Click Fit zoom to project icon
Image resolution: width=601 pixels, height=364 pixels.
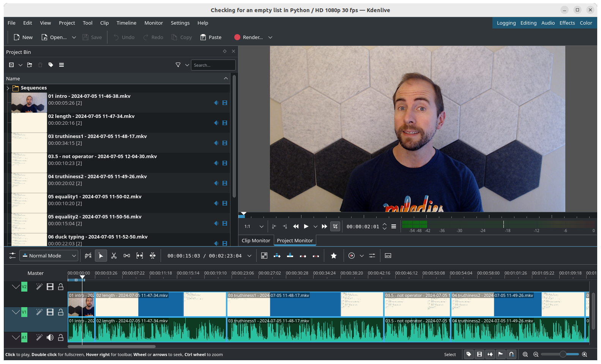525,355
